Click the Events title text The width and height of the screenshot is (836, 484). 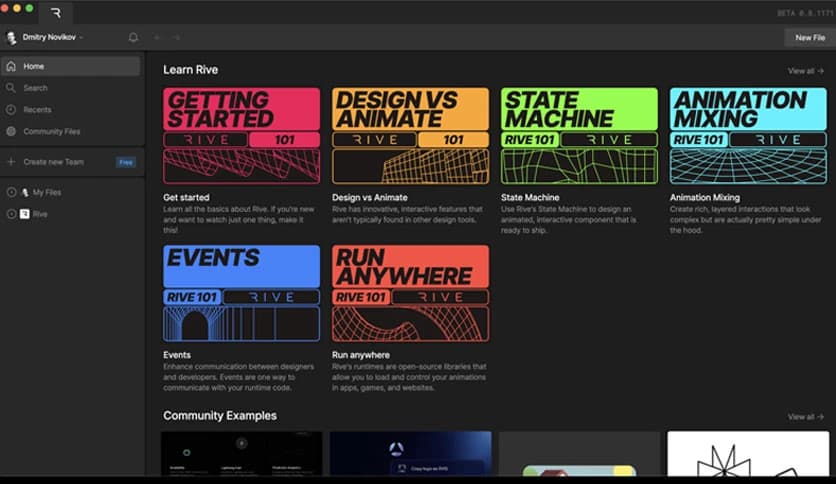[x=176, y=355]
